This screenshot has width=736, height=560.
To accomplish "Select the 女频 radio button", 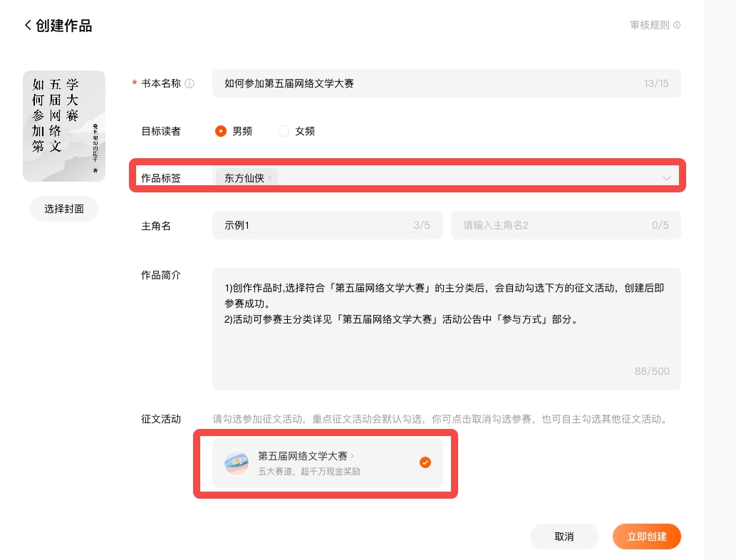I will tap(284, 131).
